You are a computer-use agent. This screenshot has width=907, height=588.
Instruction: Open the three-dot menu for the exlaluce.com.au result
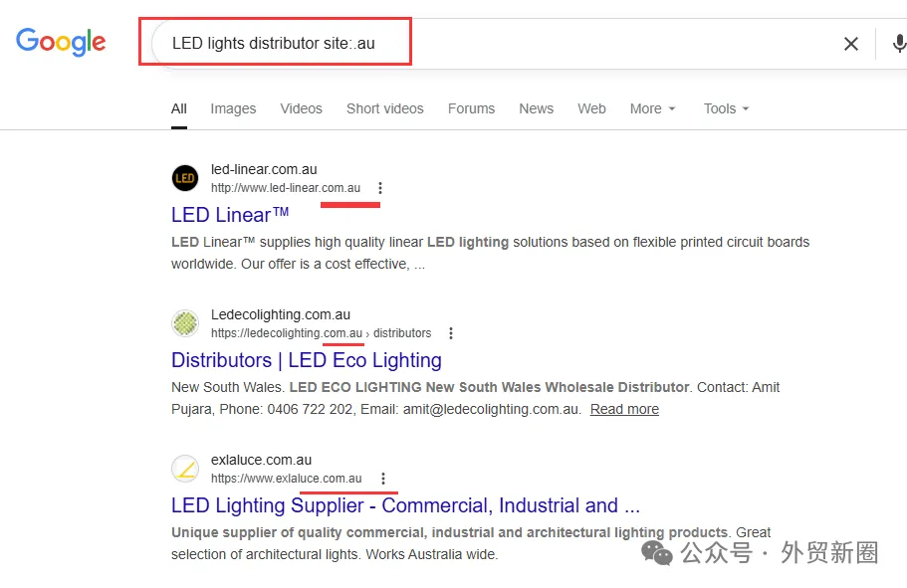pos(383,479)
